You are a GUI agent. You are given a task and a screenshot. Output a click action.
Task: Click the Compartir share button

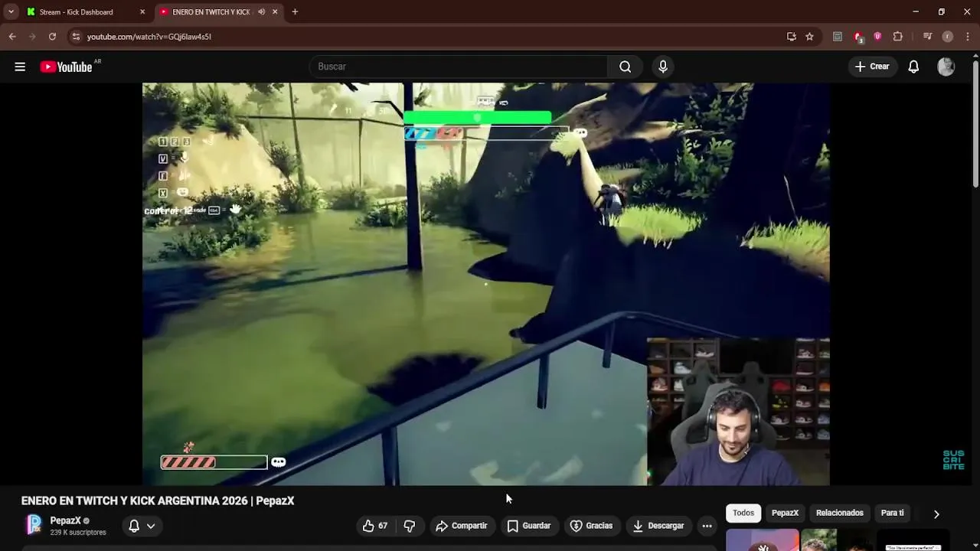(462, 526)
